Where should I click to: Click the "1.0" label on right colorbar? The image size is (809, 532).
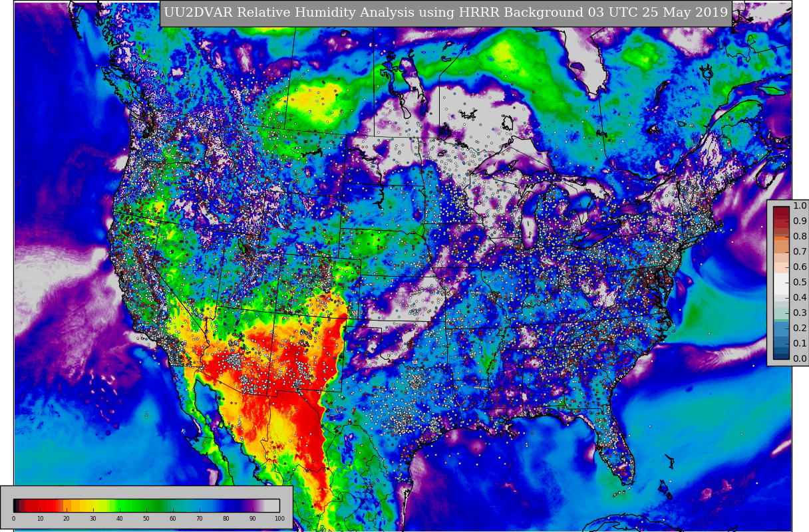pyautogui.click(x=800, y=205)
